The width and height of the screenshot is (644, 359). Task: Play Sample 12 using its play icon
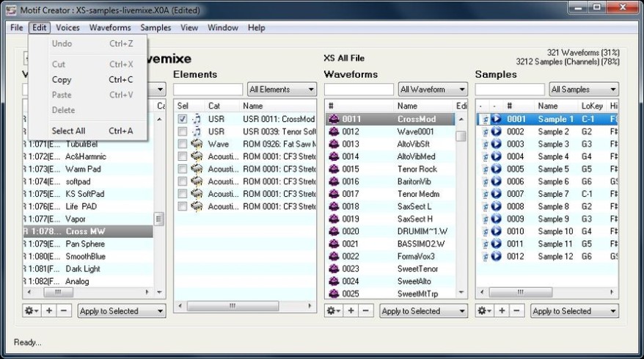point(497,256)
